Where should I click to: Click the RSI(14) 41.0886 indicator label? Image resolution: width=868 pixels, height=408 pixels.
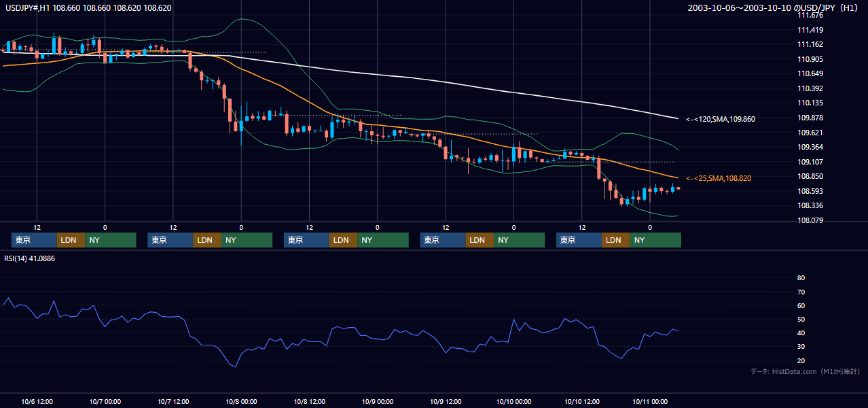(x=30, y=258)
